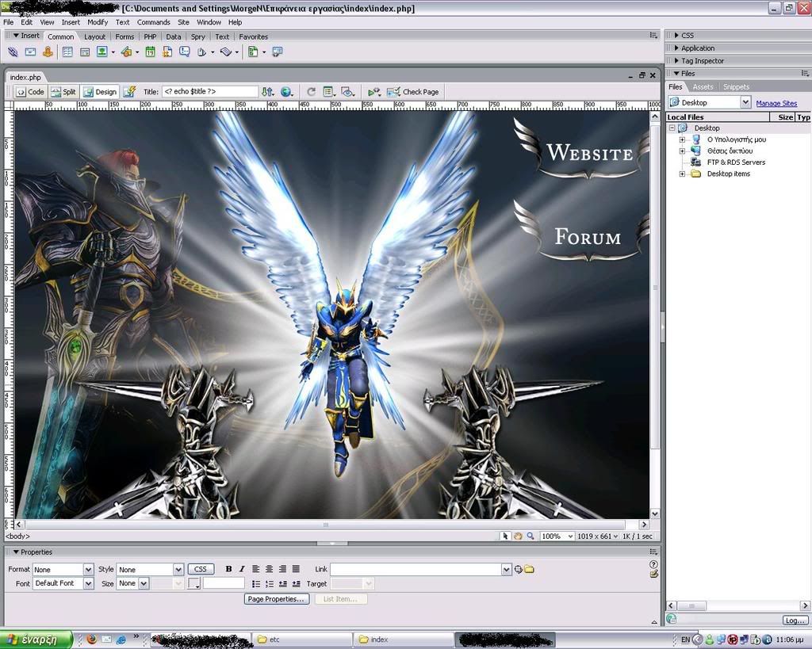
Task: Click the Server-Side Include icon
Action: point(167,52)
